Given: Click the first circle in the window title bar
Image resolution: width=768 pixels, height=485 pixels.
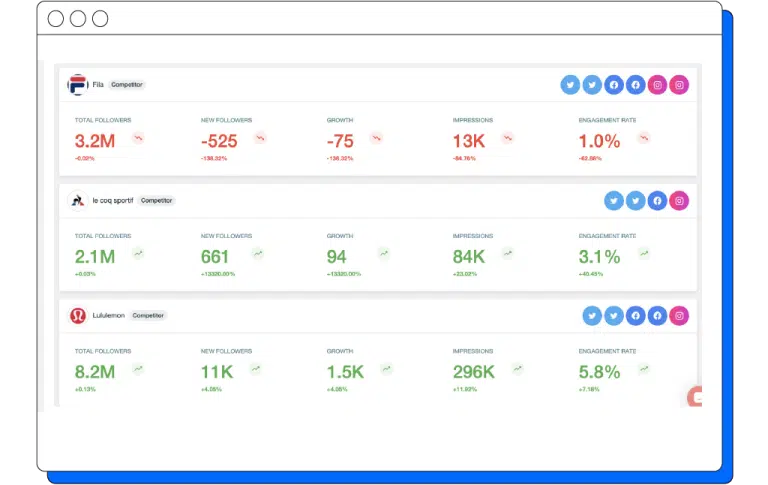Looking at the screenshot, I should tap(56, 19).
